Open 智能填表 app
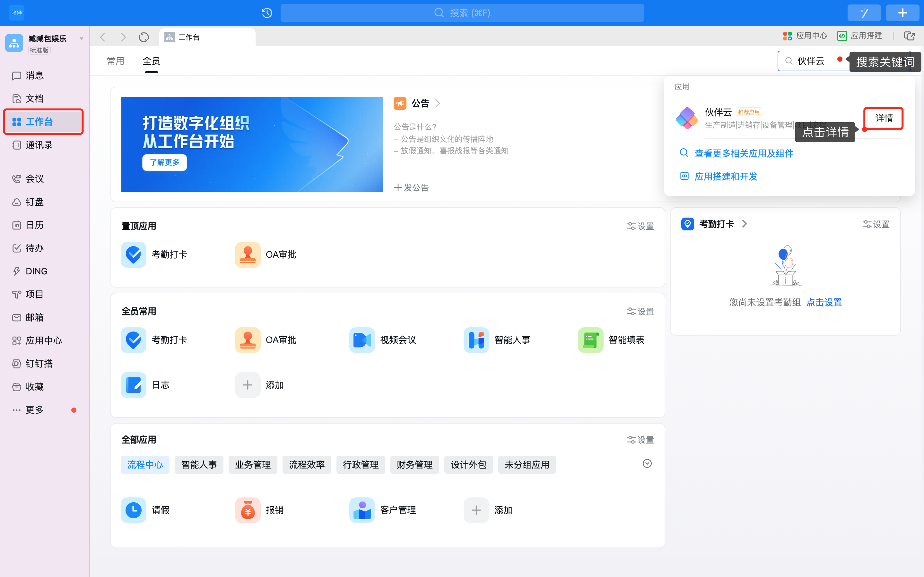 click(611, 340)
